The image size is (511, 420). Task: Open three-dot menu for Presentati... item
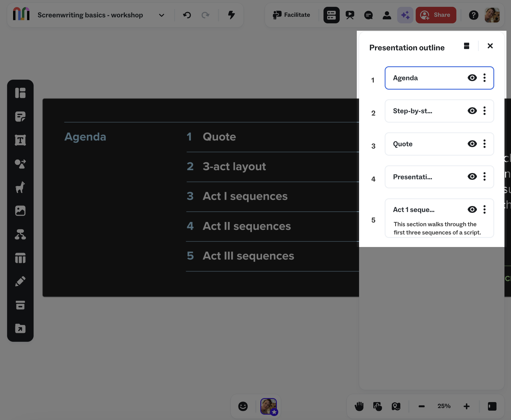(485, 176)
